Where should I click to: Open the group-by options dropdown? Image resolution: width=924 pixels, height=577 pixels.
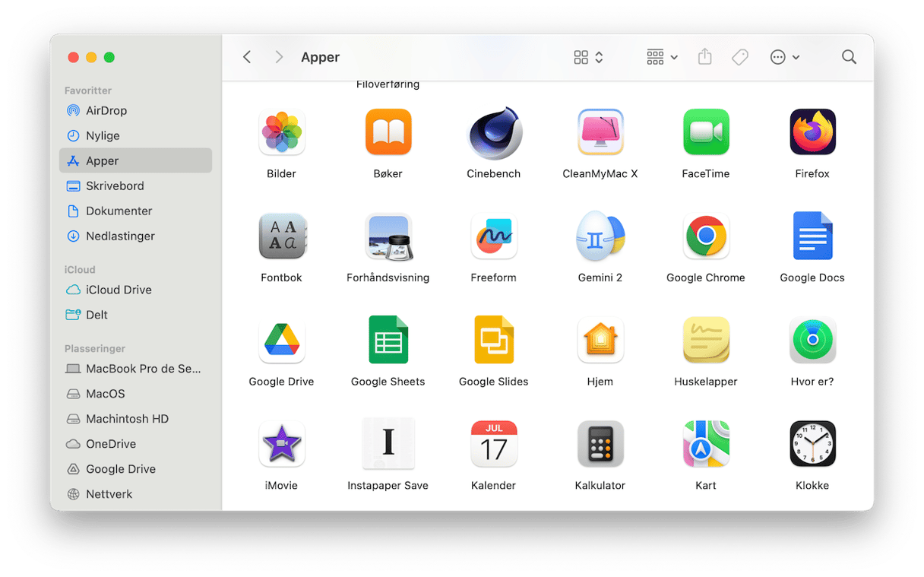tap(662, 57)
